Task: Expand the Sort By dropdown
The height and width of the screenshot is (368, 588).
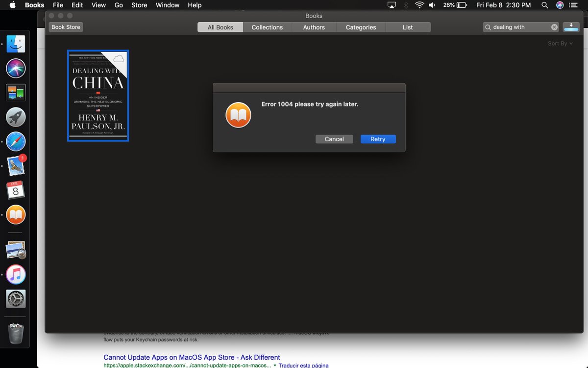Action: pyautogui.click(x=560, y=44)
